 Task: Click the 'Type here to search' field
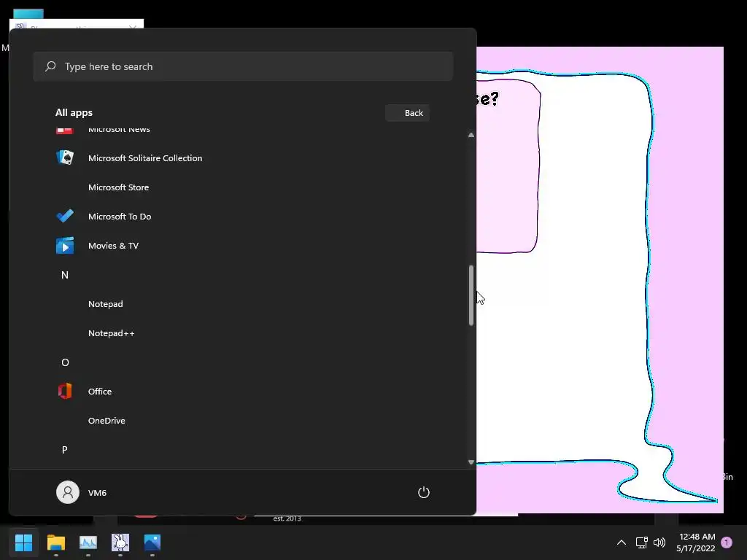point(243,66)
